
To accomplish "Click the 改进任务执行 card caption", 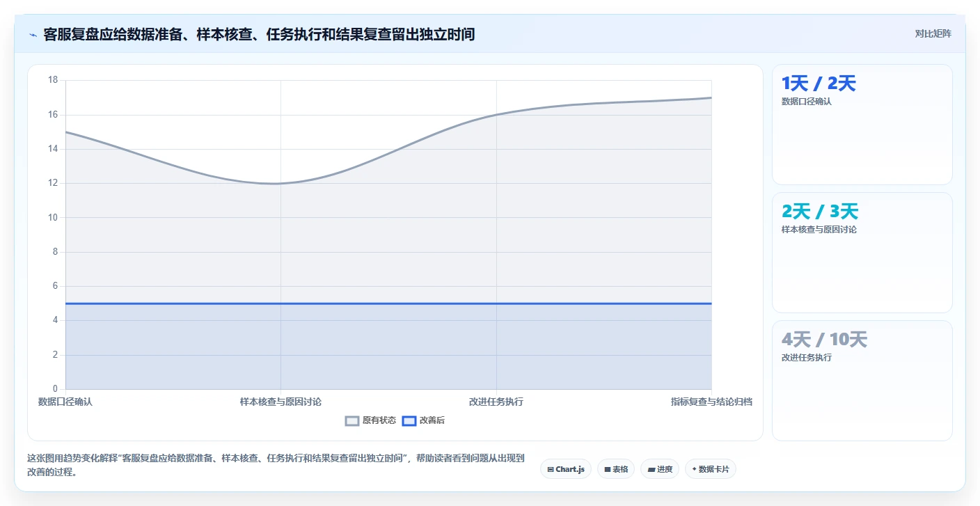I will pyautogui.click(x=806, y=358).
